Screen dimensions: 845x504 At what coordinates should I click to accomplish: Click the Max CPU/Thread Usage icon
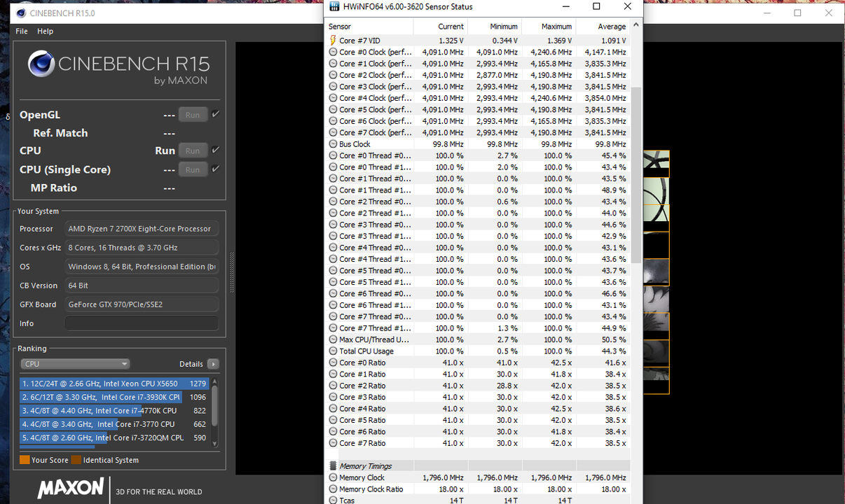[x=333, y=339]
